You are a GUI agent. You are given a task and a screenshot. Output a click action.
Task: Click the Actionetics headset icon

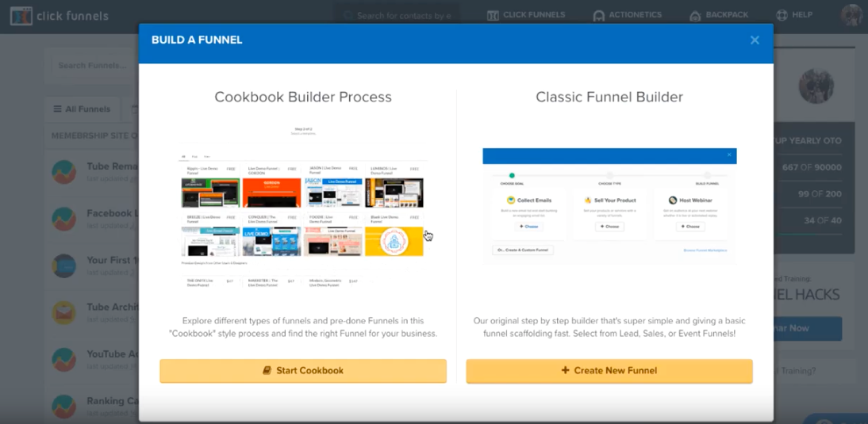click(598, 16)
